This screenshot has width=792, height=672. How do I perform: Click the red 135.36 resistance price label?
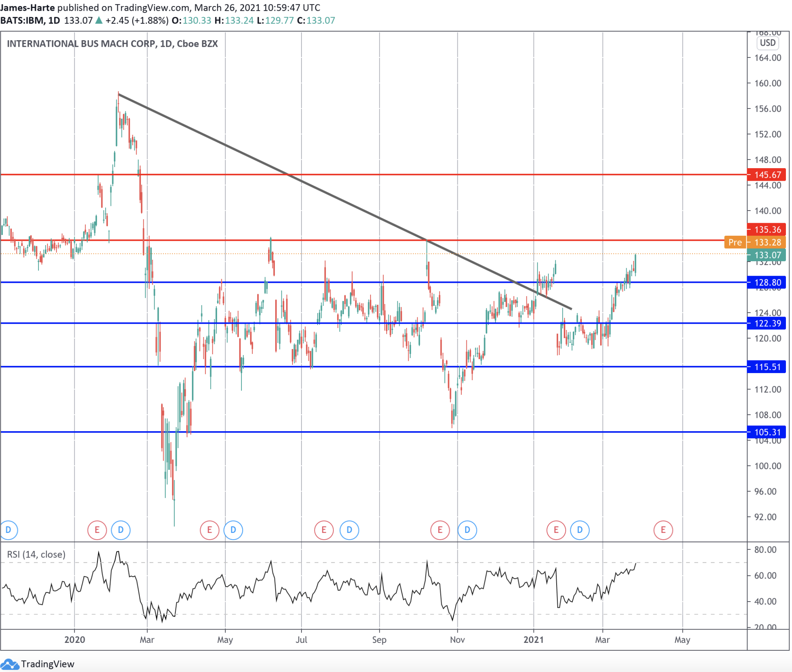[766, 229]
